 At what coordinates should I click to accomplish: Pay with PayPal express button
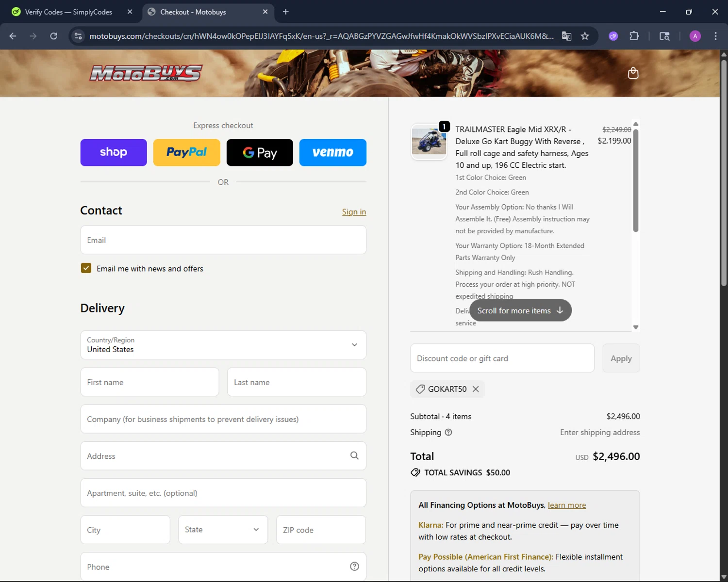tap(187, 152)
